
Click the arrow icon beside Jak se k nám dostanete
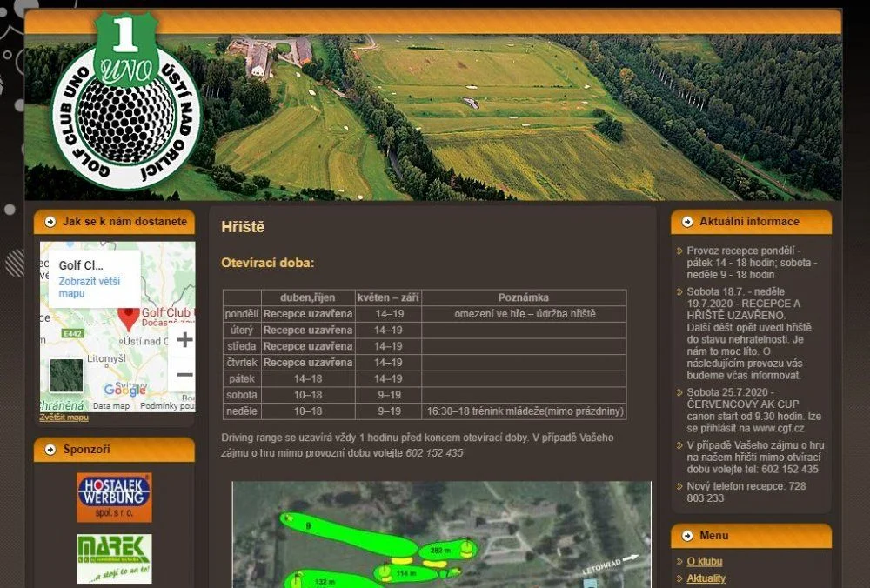point(50,222)
